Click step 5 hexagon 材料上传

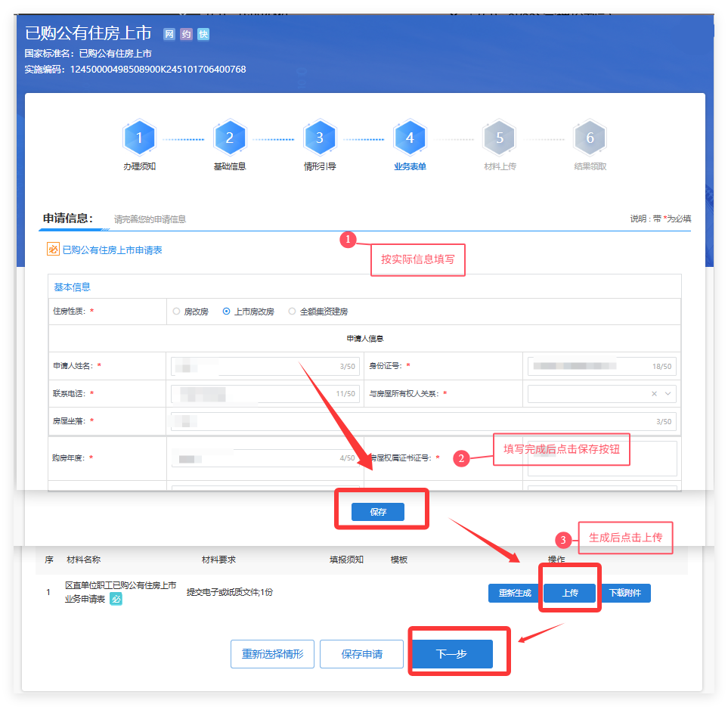coord(500,138)
